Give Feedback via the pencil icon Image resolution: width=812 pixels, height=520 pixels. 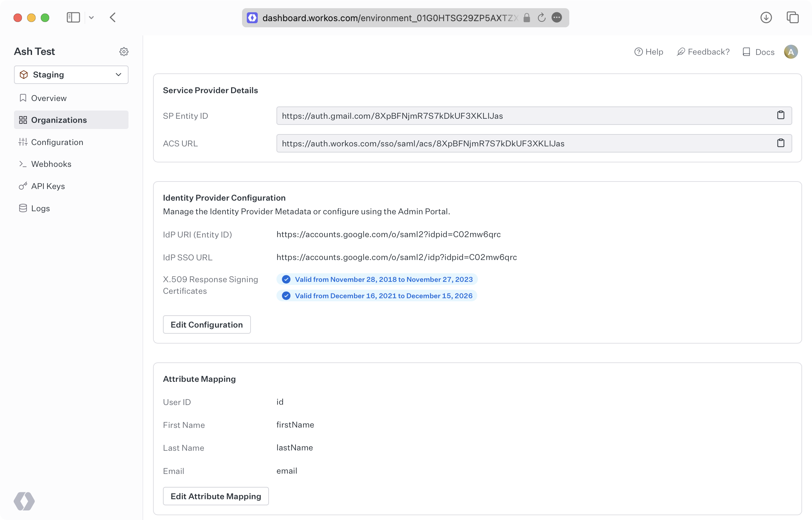(x=680, y=52)
